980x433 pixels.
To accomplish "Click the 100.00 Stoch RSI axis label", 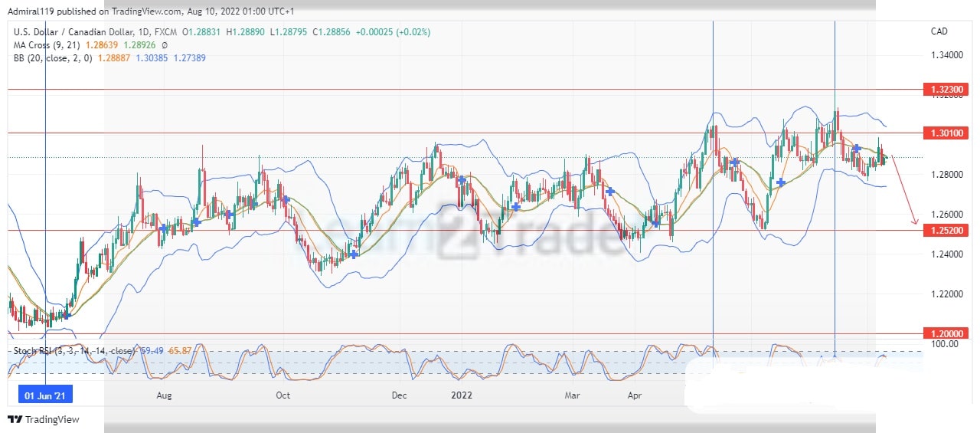I will click(x=943, y=344).
